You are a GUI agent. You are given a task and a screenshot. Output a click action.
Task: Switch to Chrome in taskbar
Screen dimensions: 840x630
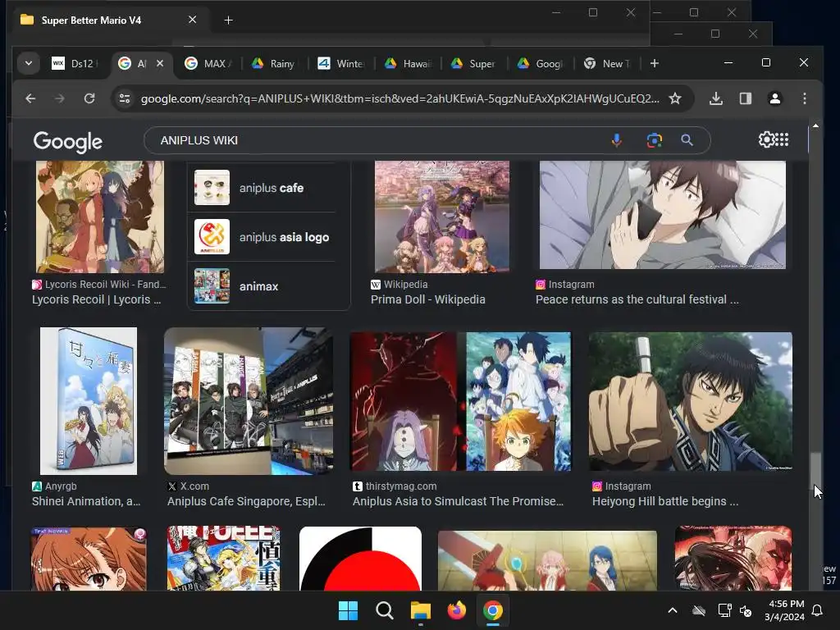click(493, 610)
